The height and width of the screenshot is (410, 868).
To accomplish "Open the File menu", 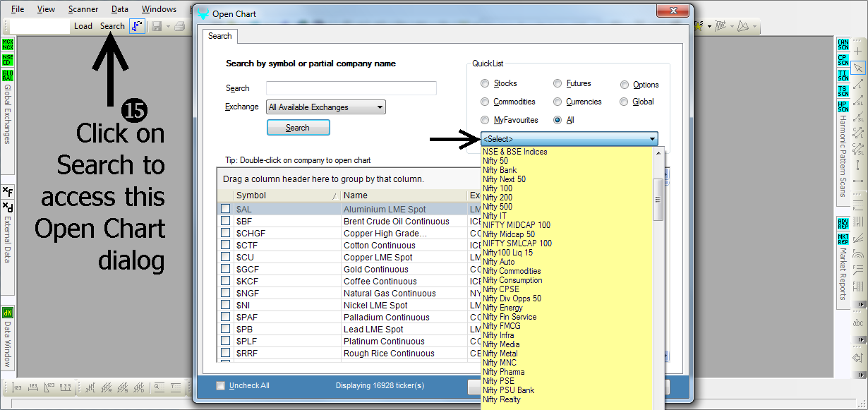I will coord(18,9).
